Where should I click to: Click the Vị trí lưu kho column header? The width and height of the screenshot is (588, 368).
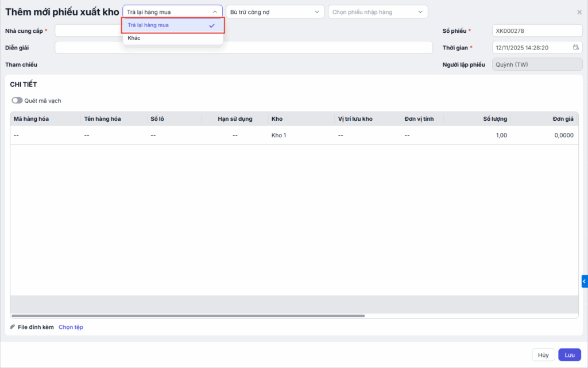(368, 118)
